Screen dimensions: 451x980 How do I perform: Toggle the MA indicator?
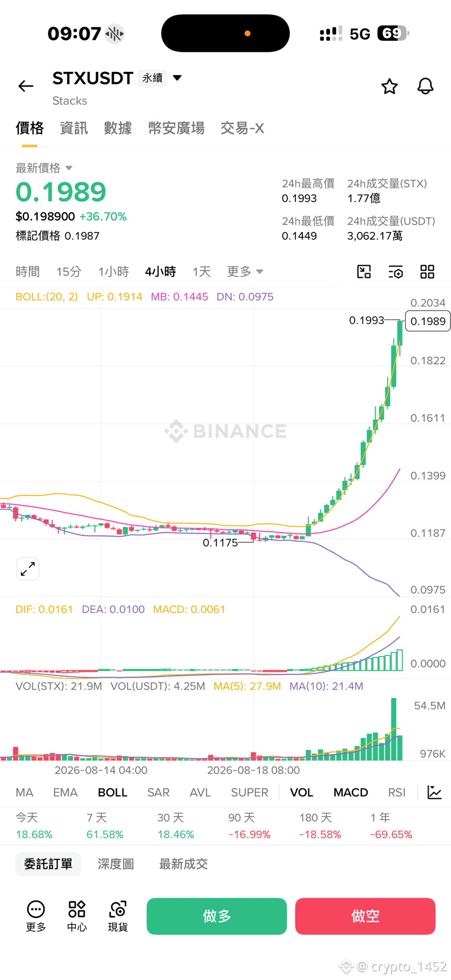(25, 792)
